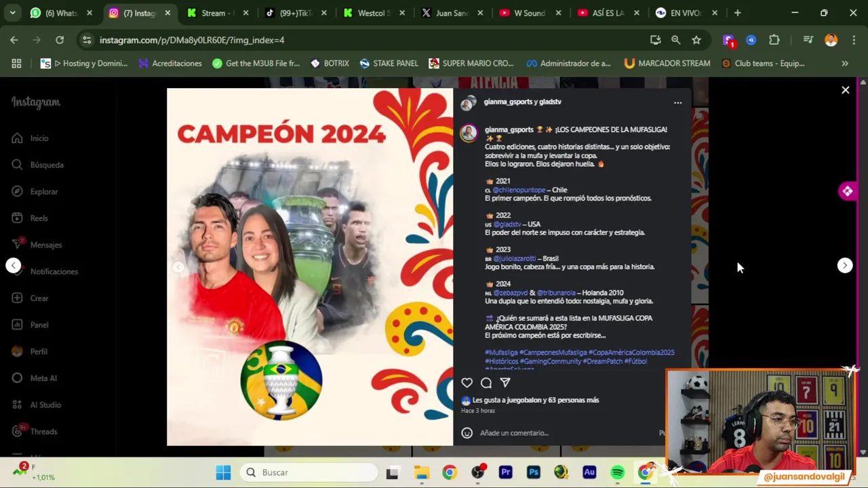This screenshot has height=488, width=868.
Task: Open the Chrome extensions puzzle icon
Action: pyautogui.click(x=774, y=40)
